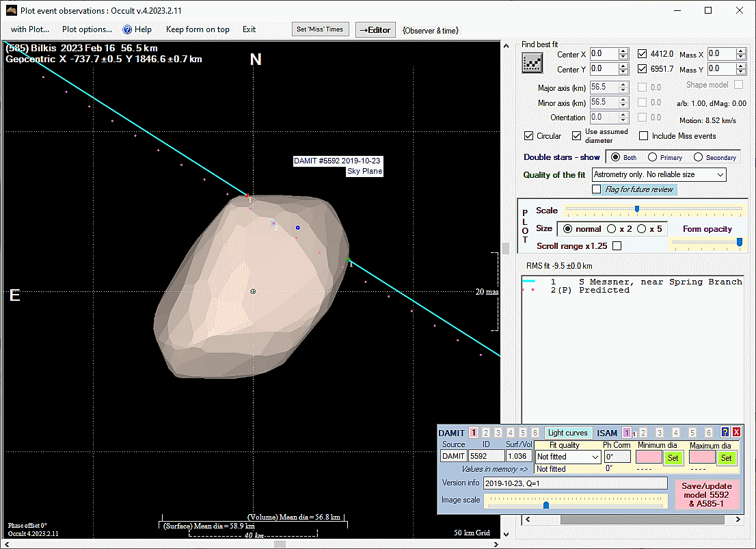Viewport: 756px width, 549px height.
Task: Select DAMIT model number 1
Action: coord(474,433)
